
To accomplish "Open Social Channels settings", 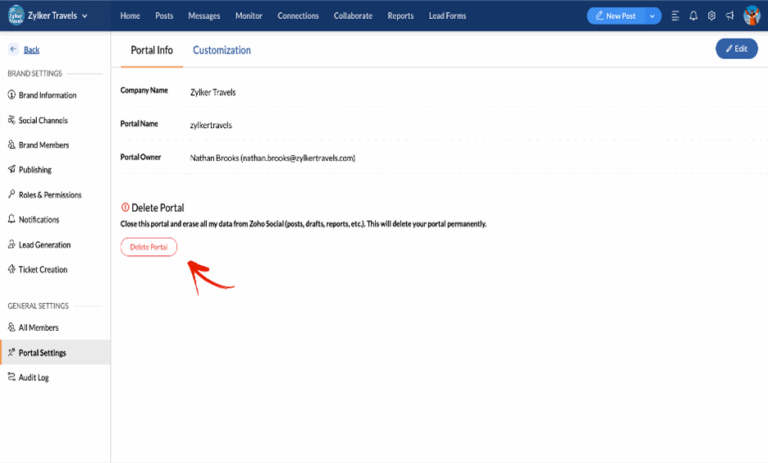I will pos(43,120).
